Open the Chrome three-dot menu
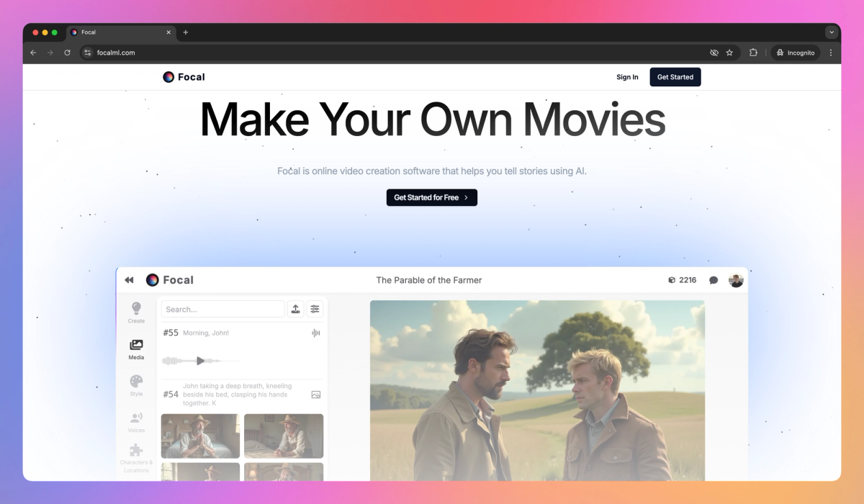Screen dimensions: 864x504 point(831,53)
